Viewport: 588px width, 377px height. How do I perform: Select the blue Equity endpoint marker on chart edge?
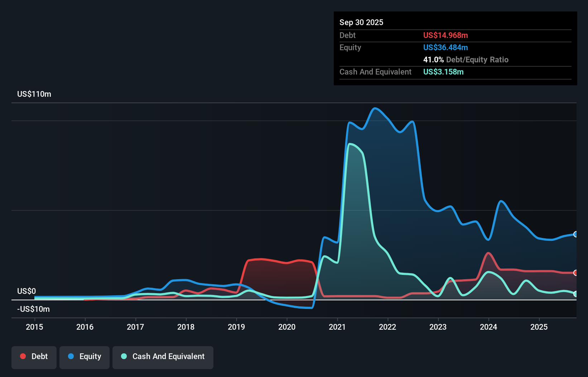click(x=575, y=234)
